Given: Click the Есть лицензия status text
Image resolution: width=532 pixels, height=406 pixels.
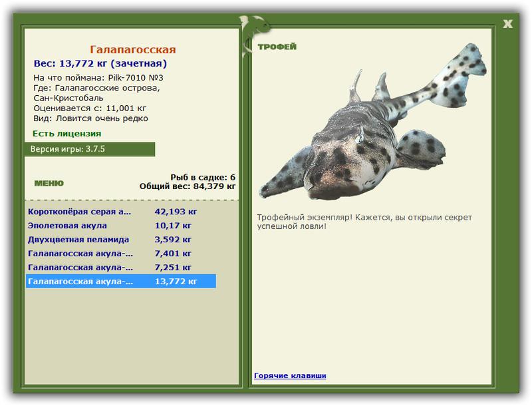Looking at the screenshot, I should coord(67,133).
